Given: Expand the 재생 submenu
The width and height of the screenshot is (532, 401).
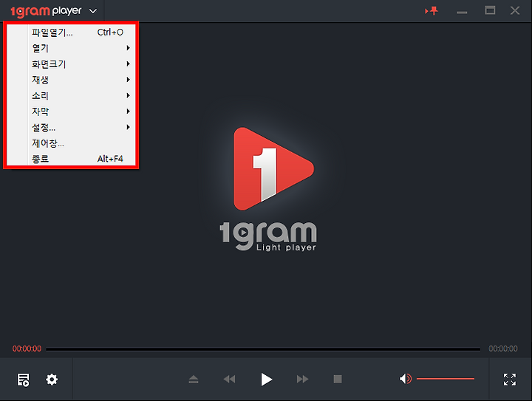Looking at the screenshot, I should (x=71, y=80).
